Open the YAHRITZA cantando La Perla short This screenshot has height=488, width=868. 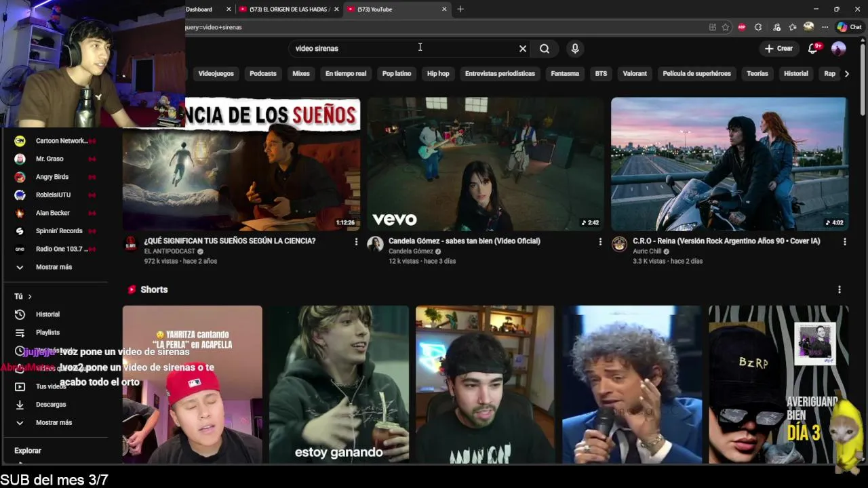tap(193, 385)
